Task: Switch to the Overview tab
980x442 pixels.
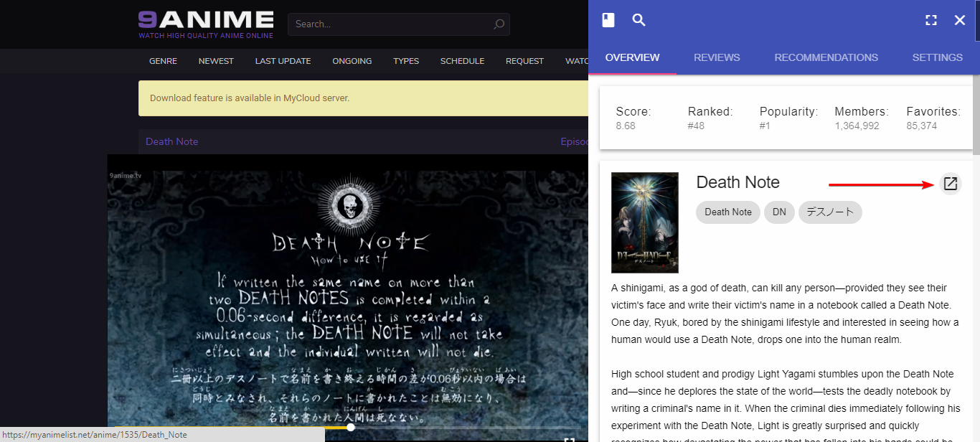Action: click(632, 57)
